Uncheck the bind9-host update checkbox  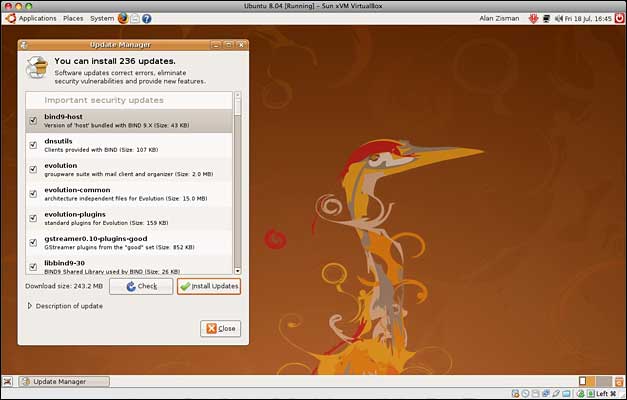(34, 120)
